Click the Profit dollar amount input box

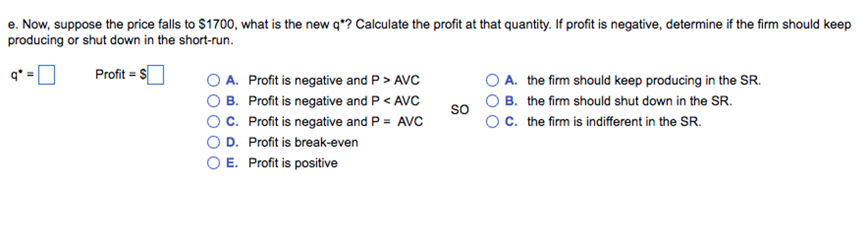click(156, 75)
